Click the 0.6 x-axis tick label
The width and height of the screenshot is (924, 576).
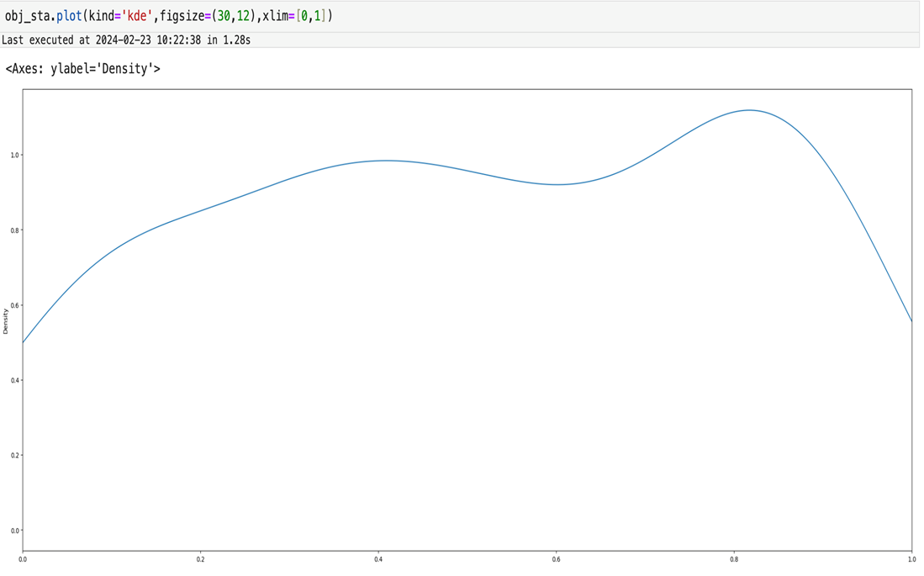pyautogui.click(x=557, y=559)
